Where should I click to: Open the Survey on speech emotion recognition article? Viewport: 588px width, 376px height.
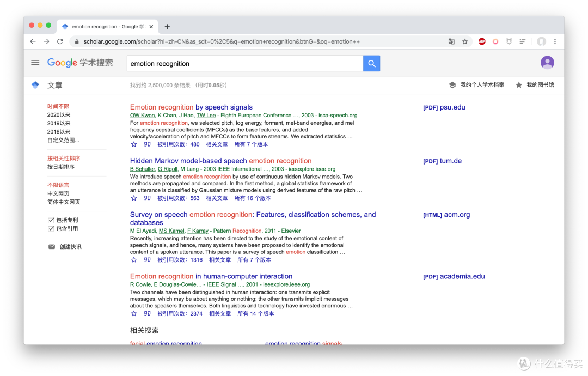(x=253, y=219)
